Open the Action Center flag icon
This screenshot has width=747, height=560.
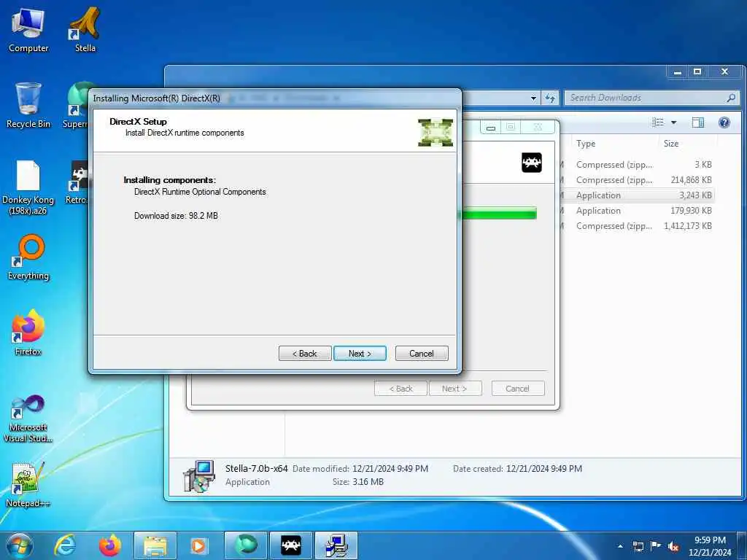656,546
